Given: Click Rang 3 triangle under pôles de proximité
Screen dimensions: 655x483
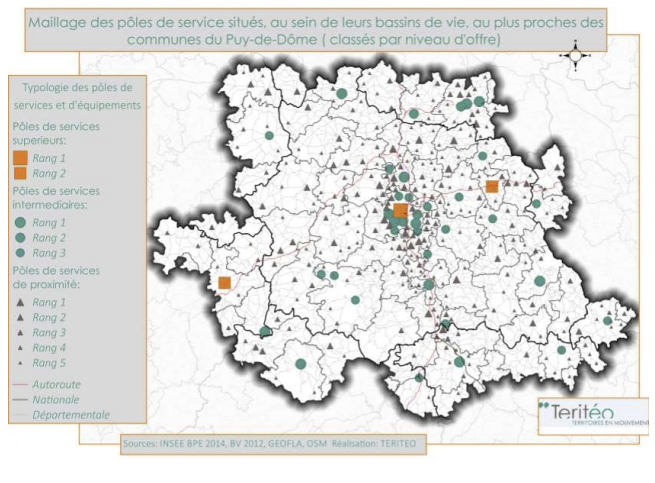Looking at the screenshot, I should click(20, 332).
